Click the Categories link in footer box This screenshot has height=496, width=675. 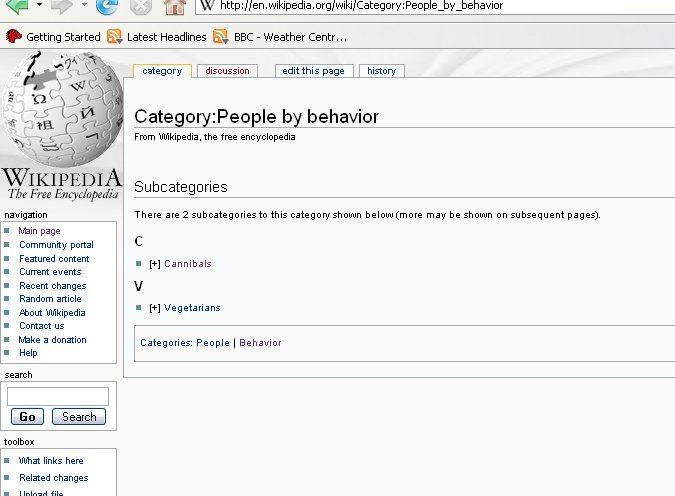(x=166, y=343)
